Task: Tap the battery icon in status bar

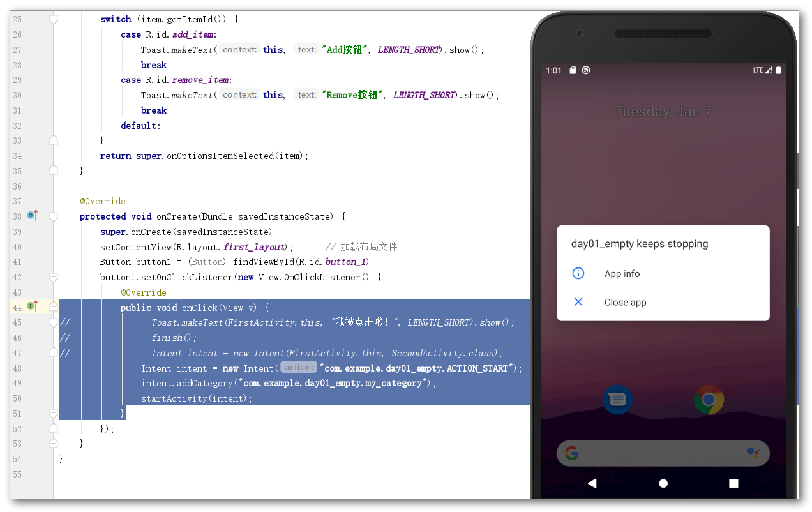Action: (x=778, y=70)
